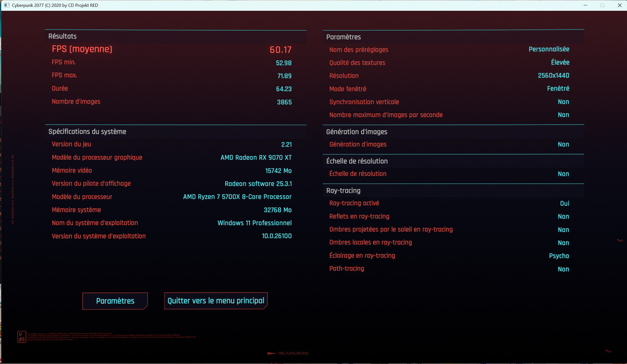This screenshot has height=364, width=627.
Task: Click the system memory value '32768 Mo'
Action: 278,210
